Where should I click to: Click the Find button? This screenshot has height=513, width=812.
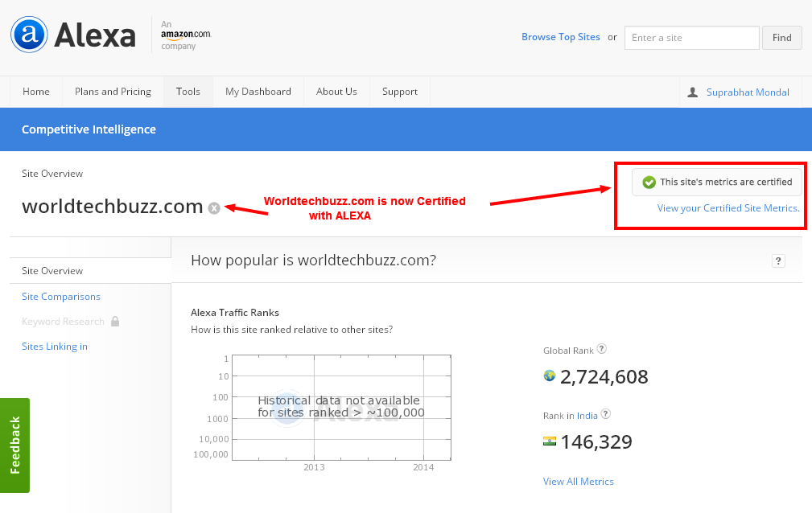coord(782,38)
